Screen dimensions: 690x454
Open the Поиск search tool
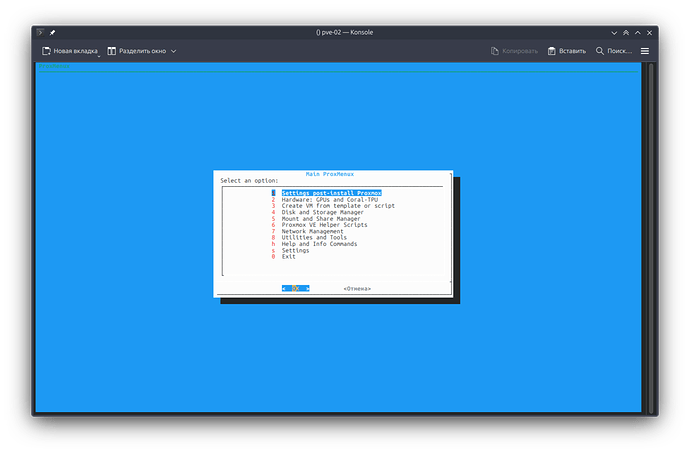pos(613,51)
